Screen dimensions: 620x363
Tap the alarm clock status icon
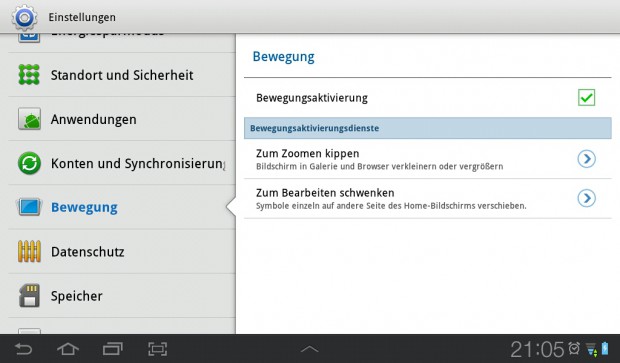[x=574, y=348]
